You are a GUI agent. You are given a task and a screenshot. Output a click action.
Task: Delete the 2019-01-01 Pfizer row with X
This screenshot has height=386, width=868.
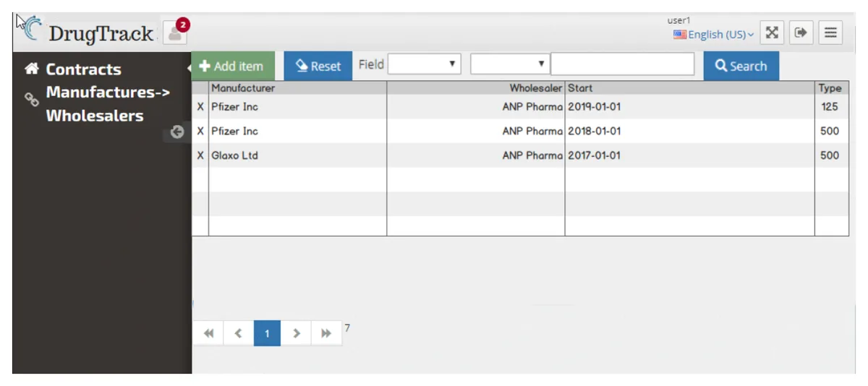[x=200, y=107]
